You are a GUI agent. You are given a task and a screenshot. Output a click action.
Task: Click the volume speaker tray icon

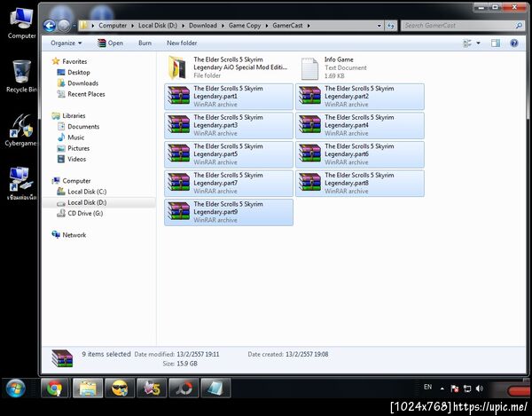(x=480, y=389)
